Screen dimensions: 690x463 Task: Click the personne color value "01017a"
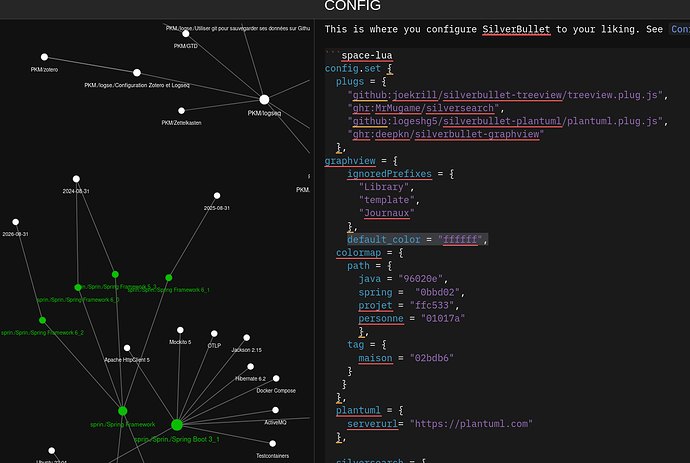click(443, 319)
